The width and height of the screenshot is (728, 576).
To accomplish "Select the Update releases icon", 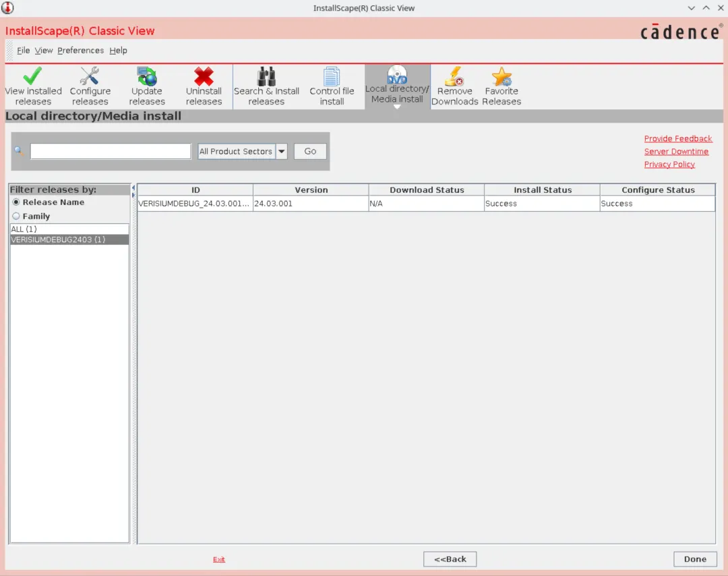I will click(x=147, y=76).
